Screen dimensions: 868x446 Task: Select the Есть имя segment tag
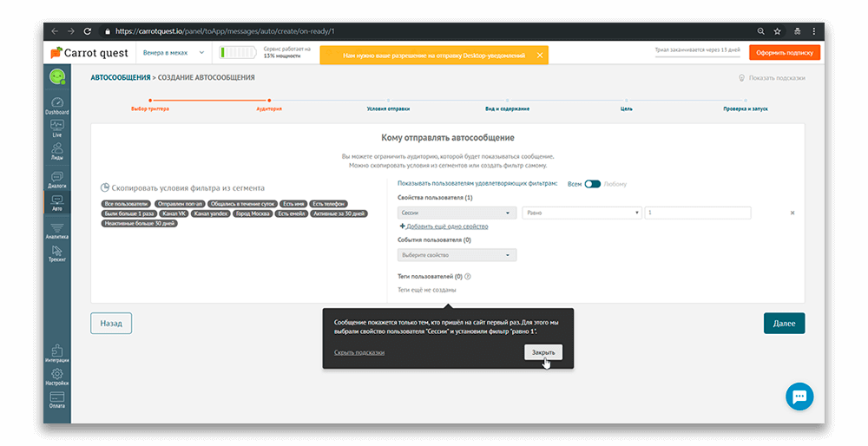(x=293, y=204)
